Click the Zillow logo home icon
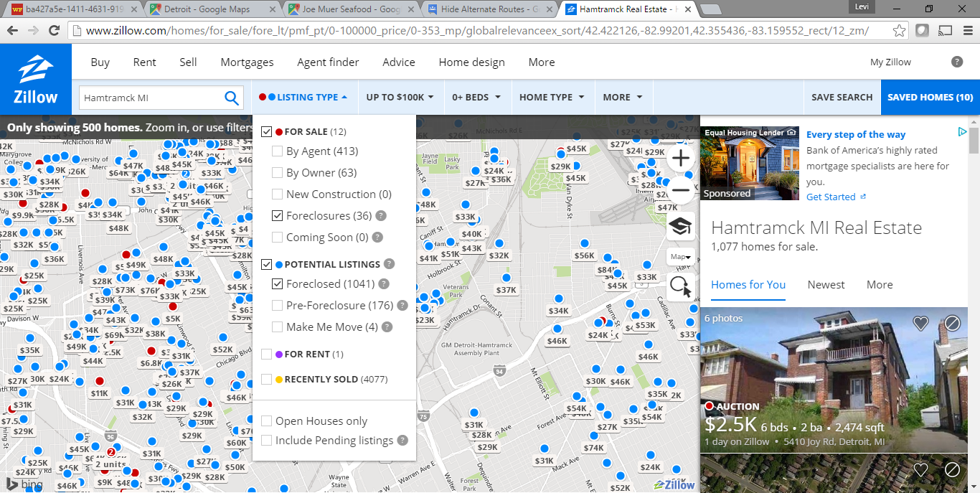Viewport: 980px width, 493px height. click(35, 79)
